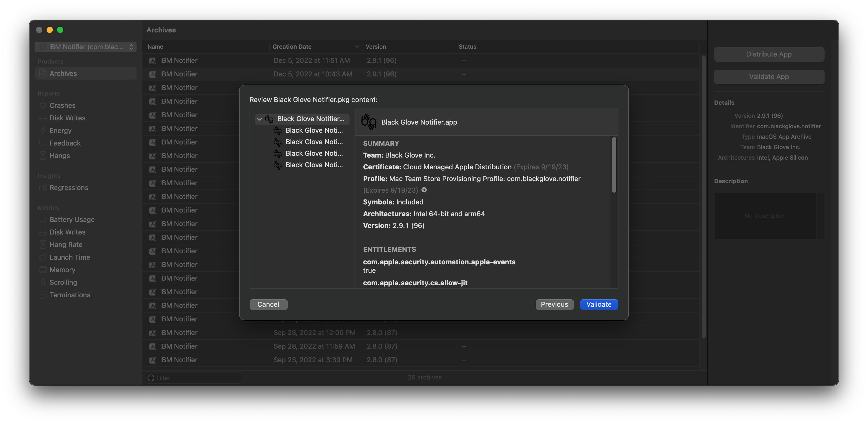Click the Previous button
868x424 pixels.
click(554, 304)
